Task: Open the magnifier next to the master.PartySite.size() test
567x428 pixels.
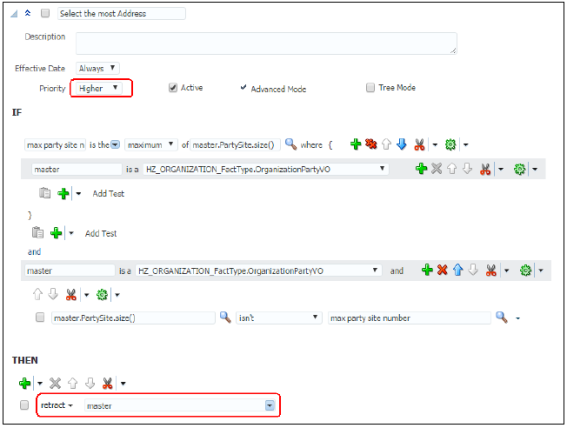Action: (x=225, y=317)
